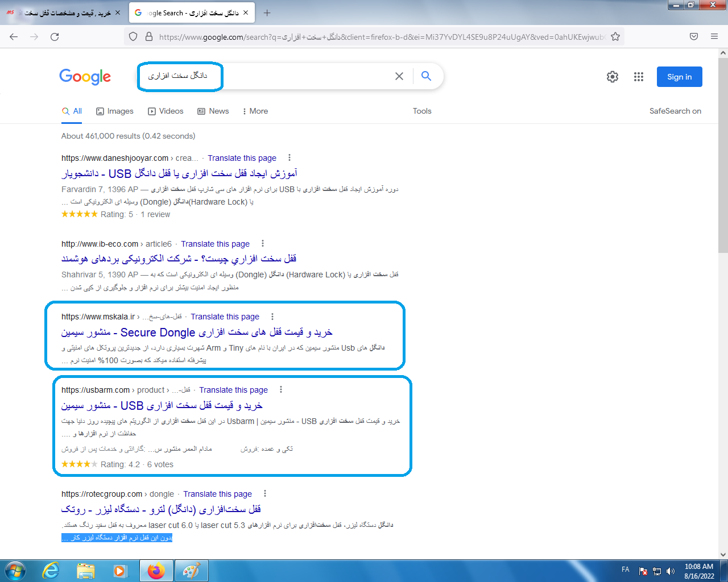Viewport: 728px width, 582px height.
Task: Open the search Tools options
Action: [422, 111]
